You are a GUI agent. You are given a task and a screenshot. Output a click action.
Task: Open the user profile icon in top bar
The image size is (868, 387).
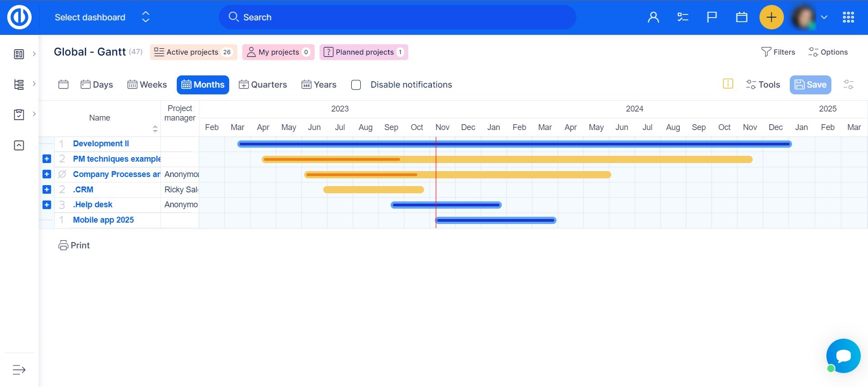point(653,17)
